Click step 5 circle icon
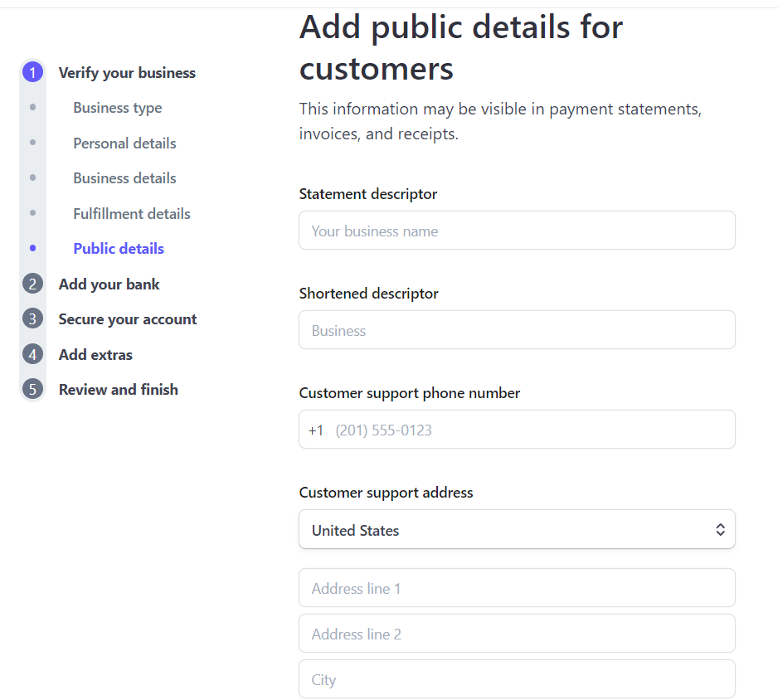This screenshot has height=700, width=778. click(x=32, y=390)
